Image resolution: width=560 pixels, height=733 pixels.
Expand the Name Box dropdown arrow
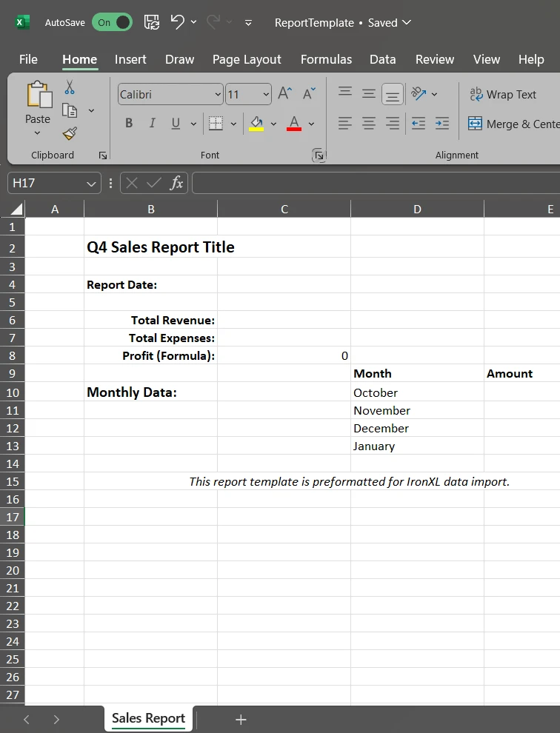click(91, 183)
